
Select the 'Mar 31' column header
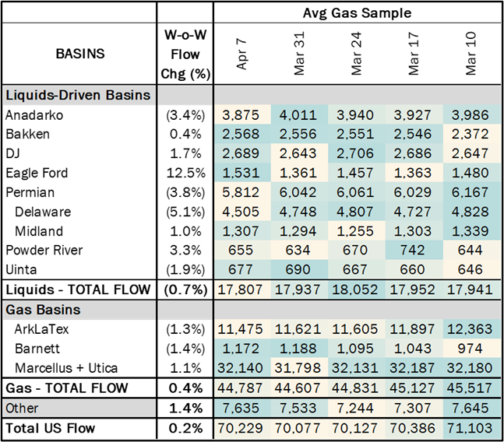click(x=299, y=54)
